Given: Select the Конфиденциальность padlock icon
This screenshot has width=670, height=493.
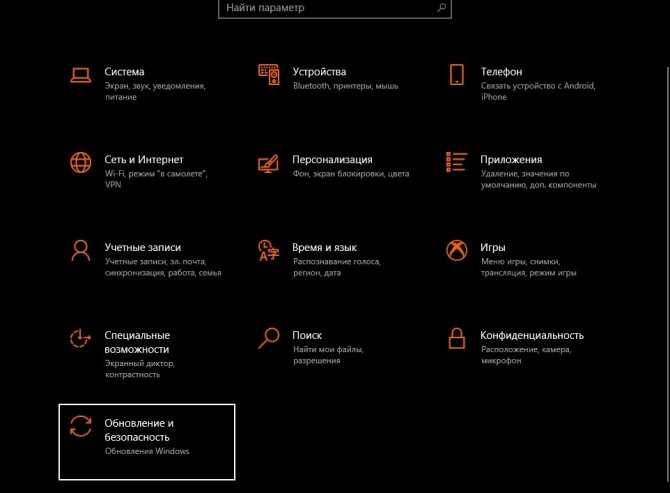Looking at the screenshot, I should click(457, 338).
